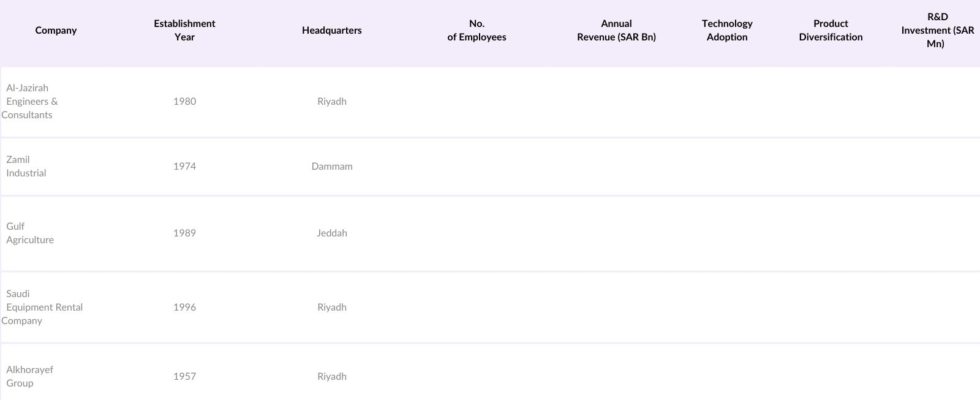Click the Jeddah headquarters cell
The width and height of the screenshot is (980, 400).
[331, 233]
